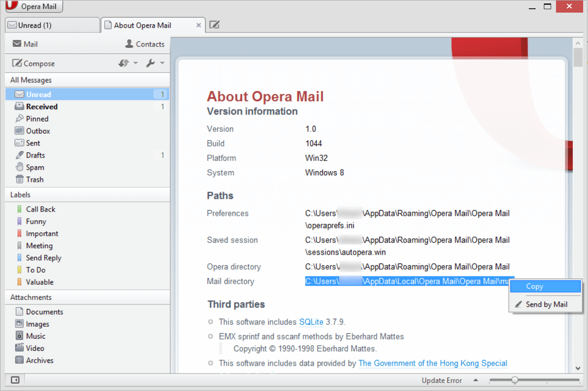Open the Contacts panel
This screenshot has width=588, height=391.
[x=145, y=44]
